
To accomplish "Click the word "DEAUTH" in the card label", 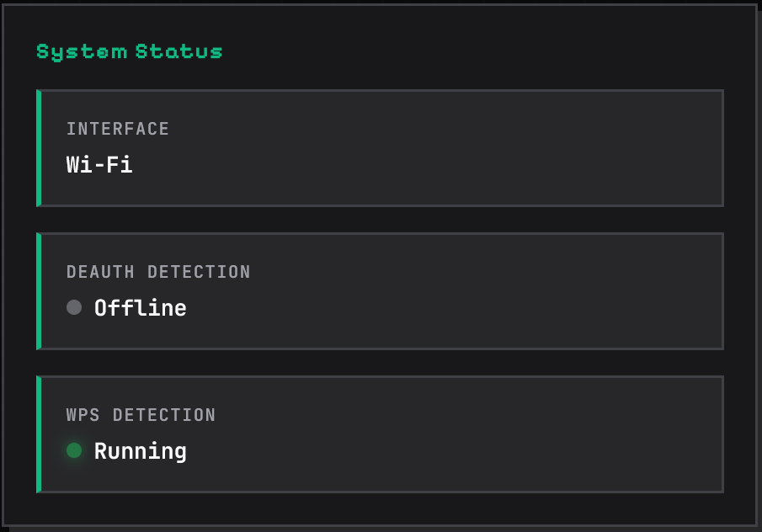I will [102, 272].
